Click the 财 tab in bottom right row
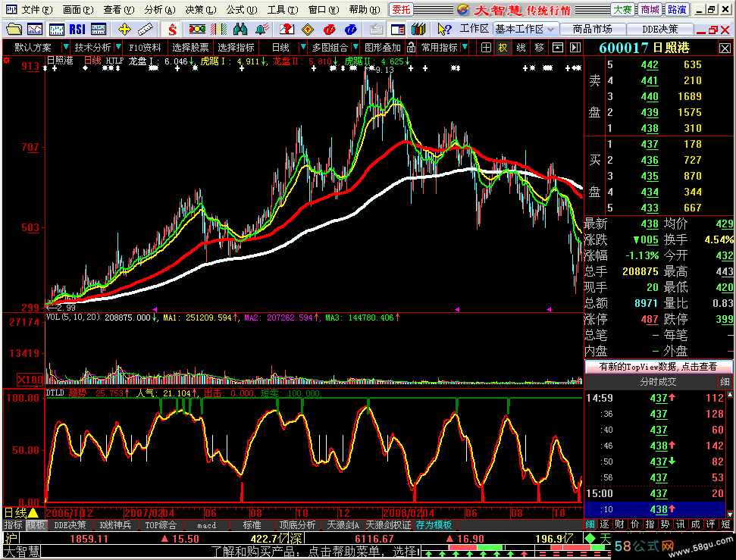The width and height of the screenshot is (736, 560). pos(620,524)
